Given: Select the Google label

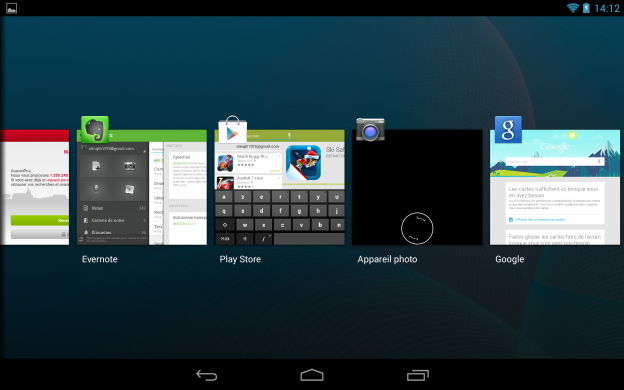Looking at the screenshot, I should coord(509,259).
